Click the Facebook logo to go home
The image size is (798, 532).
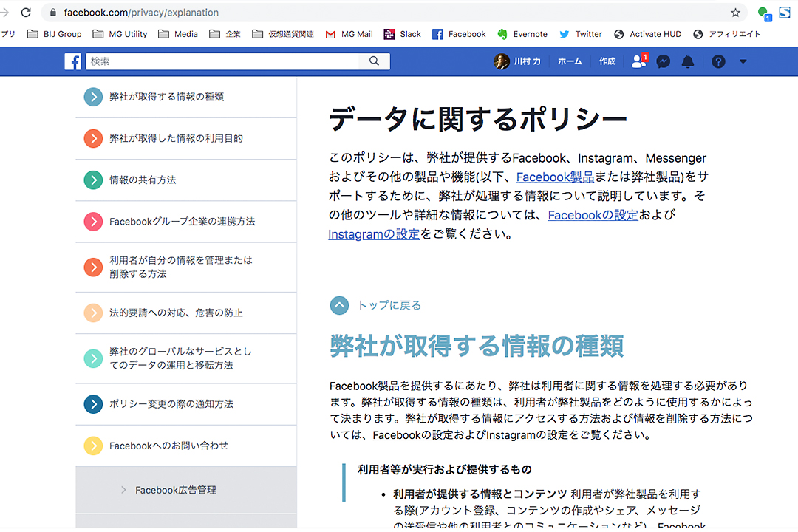click(73, 61)
